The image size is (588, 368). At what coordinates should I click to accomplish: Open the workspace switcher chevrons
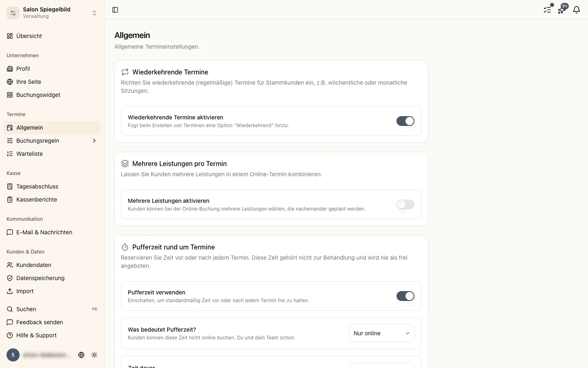pos(94,13)
